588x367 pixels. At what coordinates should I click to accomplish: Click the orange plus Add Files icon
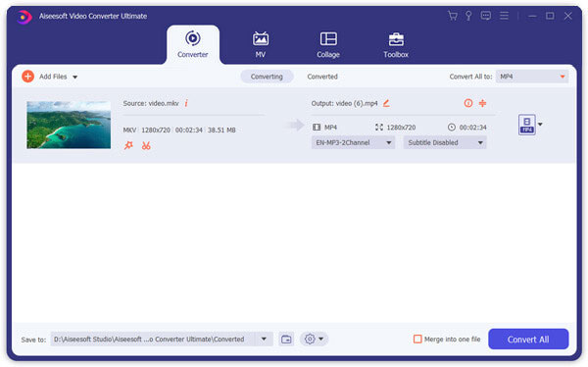coord(27,77)
